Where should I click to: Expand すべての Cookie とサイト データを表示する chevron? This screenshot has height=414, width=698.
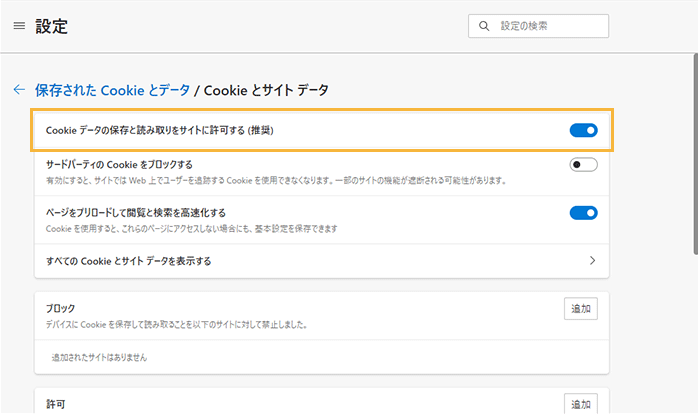pos(592,261)
